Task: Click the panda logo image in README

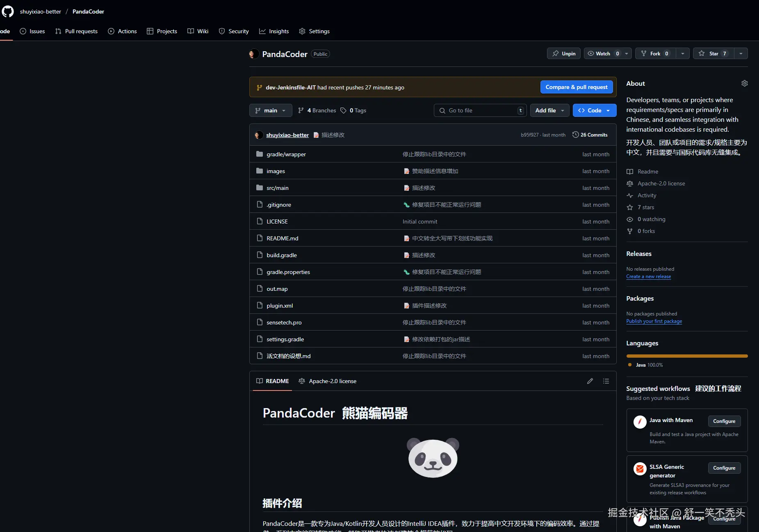Action: 433,457
